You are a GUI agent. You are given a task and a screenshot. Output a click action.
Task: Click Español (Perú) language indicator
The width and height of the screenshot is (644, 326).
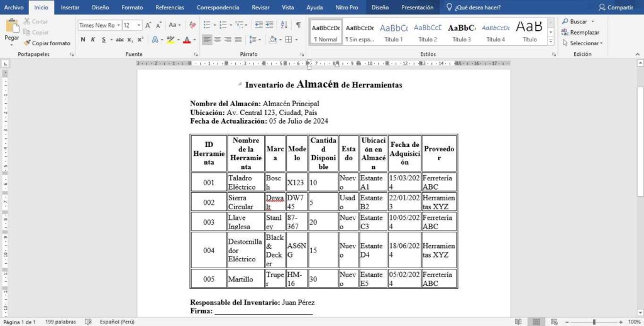(x=117, y=322)
